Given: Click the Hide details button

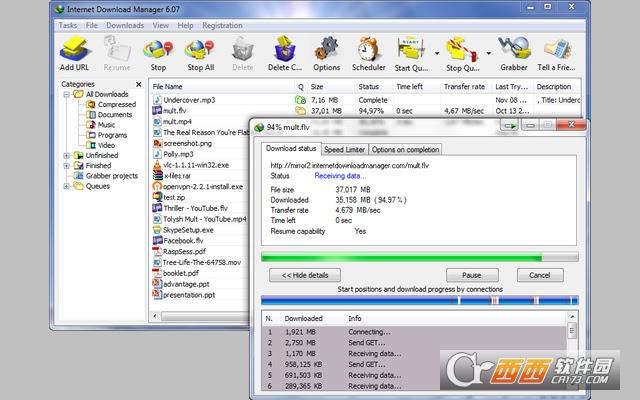Looking at the screenshot, I should pos(305,275).
